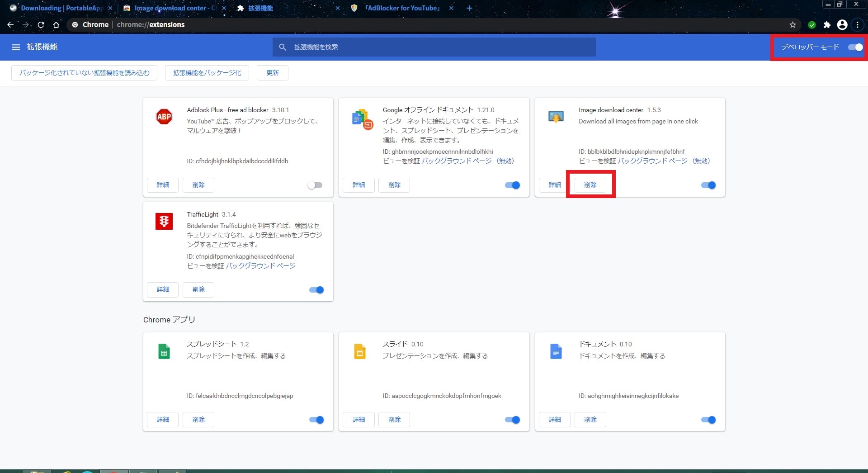The width and height of the screenshot is (868, 473).
Task: Enable the Adblock Plus extension toggle
Action: 315,185
